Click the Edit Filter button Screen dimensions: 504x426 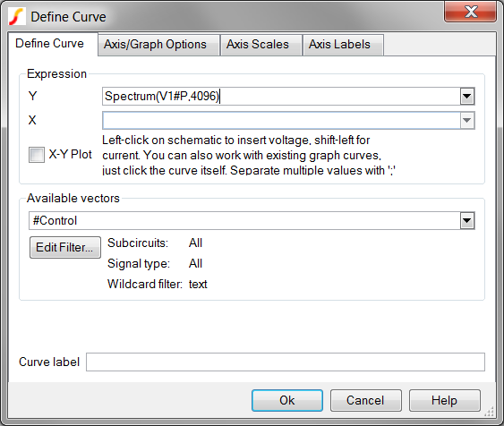click(x=65, y=247)
